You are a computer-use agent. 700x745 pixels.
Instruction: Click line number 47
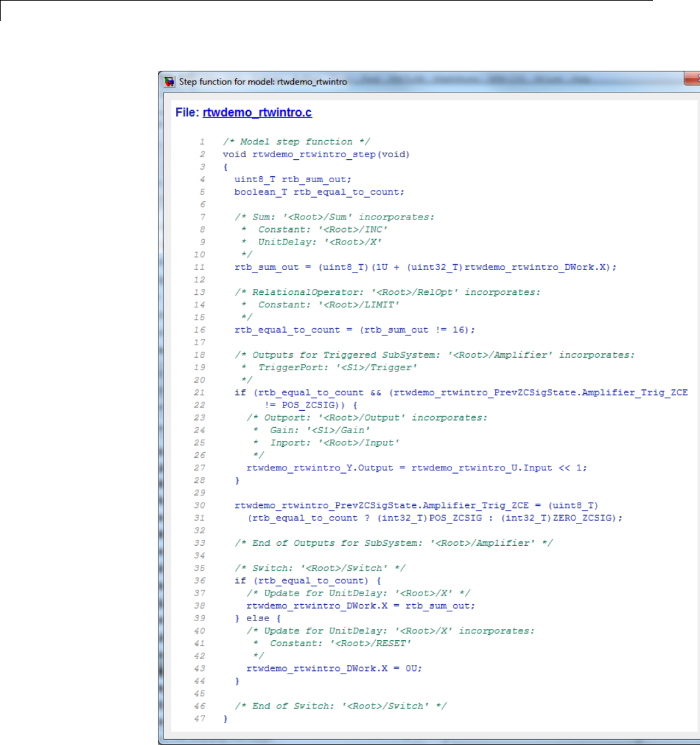[200, 719]
